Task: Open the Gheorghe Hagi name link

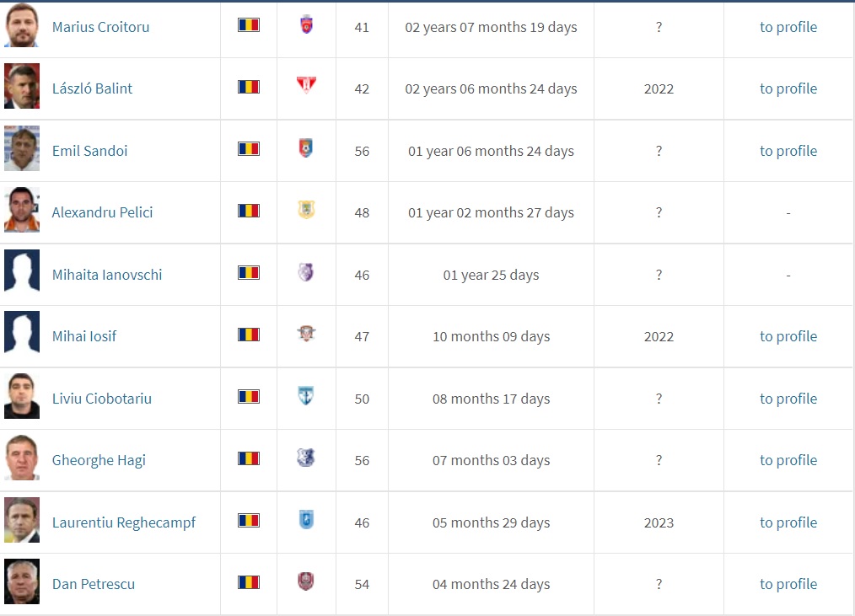Action: click(99, 460)
